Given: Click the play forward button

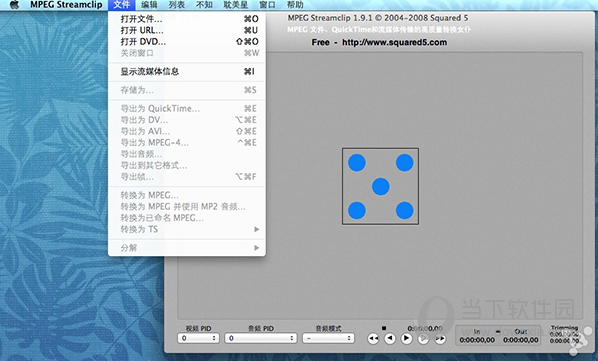Looking at the screenshot, I should [407, 339].
